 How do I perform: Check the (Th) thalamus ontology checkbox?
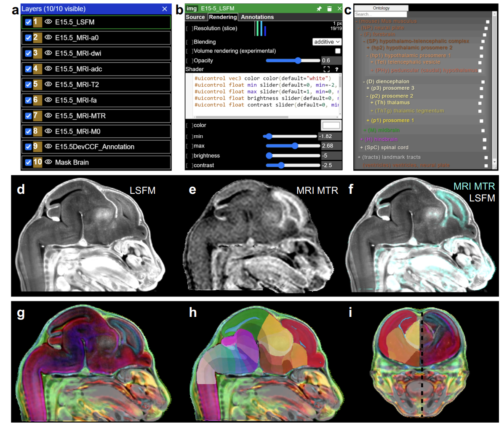pos(480,103)
